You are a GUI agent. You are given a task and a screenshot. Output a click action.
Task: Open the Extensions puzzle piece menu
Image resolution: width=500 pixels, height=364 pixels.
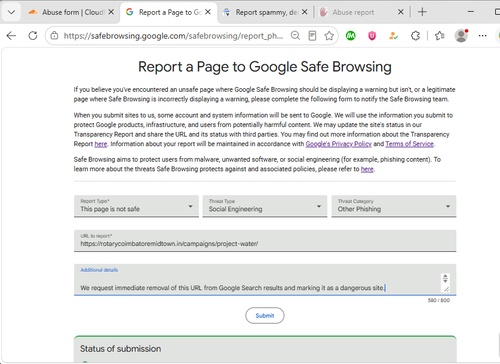coord(415,36)
